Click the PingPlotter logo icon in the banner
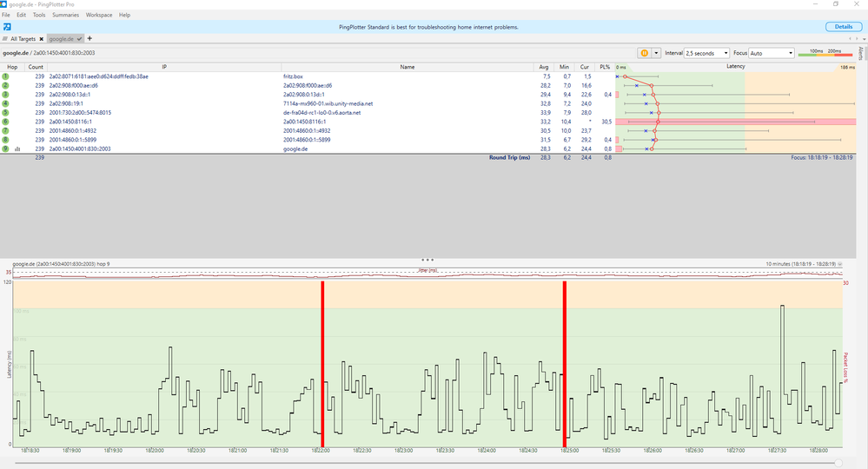Screen dimensions: 868x469 tap(7, 27)
